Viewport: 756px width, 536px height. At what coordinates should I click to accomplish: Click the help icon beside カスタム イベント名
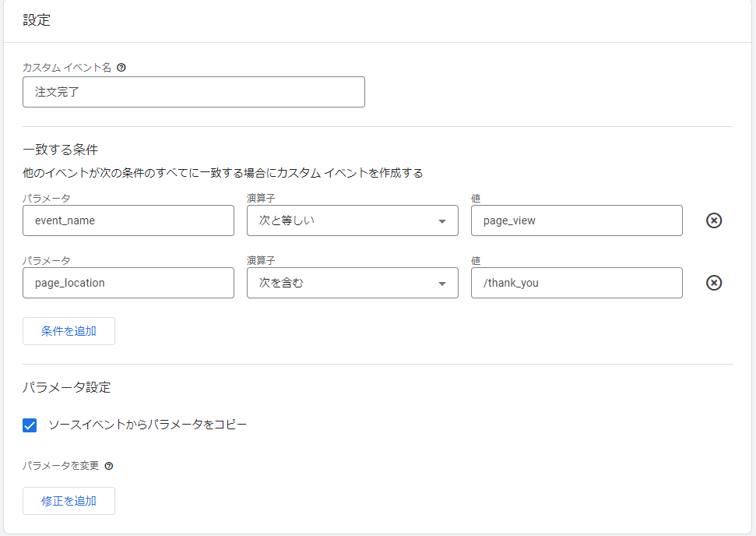tap(121, 68)
